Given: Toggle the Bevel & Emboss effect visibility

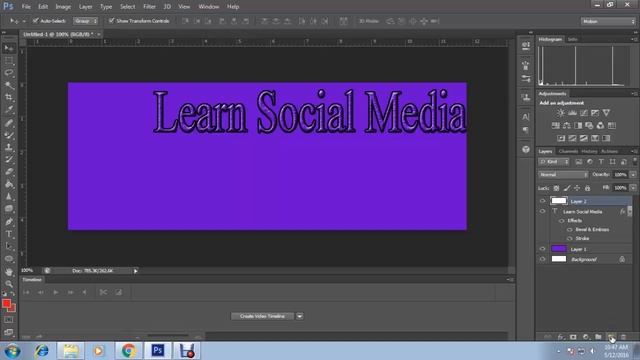Looking at the screenshot, I should [570, 229].
